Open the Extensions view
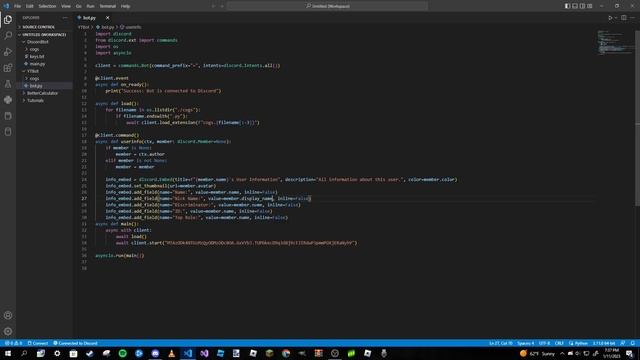Screen dimensions: 640x360 point(8,68)
